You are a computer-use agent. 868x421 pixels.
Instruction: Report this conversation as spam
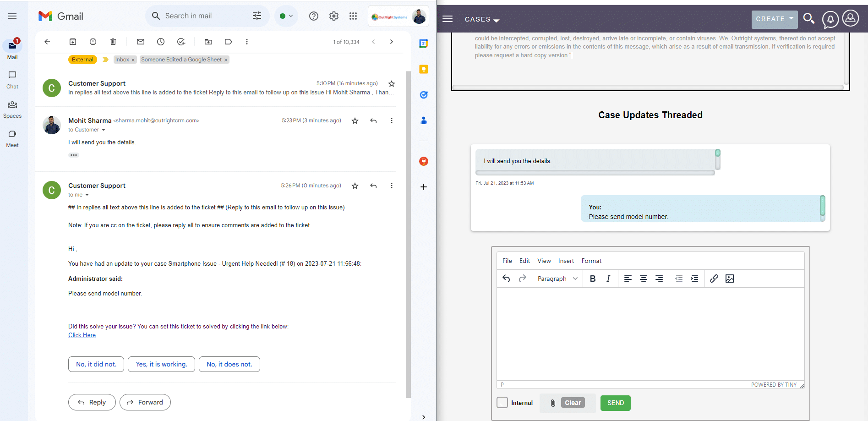93,42
